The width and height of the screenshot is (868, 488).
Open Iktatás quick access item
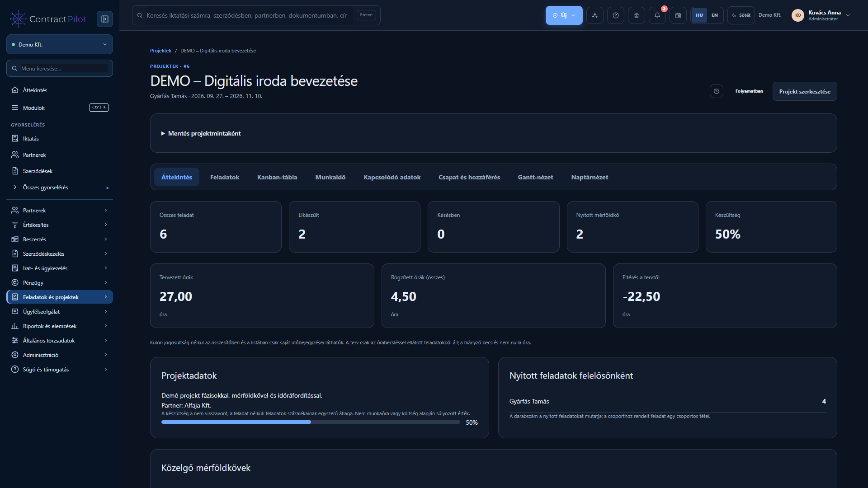point(60,139)
